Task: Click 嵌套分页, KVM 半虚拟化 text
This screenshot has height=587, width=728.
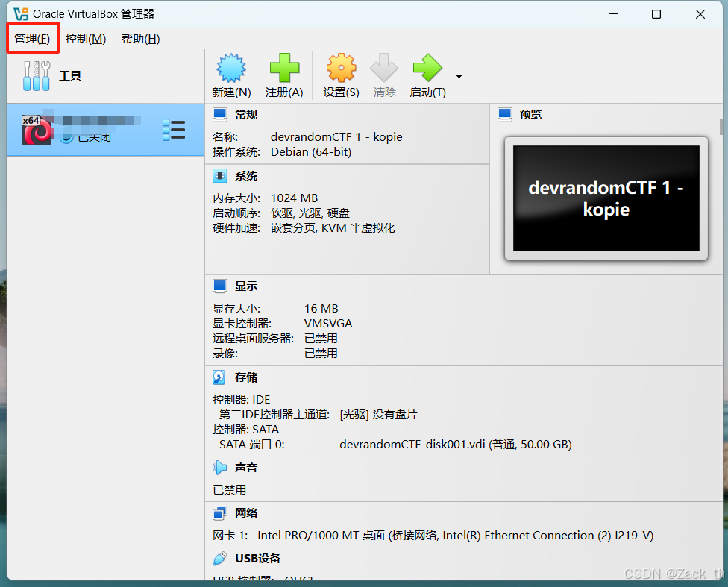Action: [333, 228]
